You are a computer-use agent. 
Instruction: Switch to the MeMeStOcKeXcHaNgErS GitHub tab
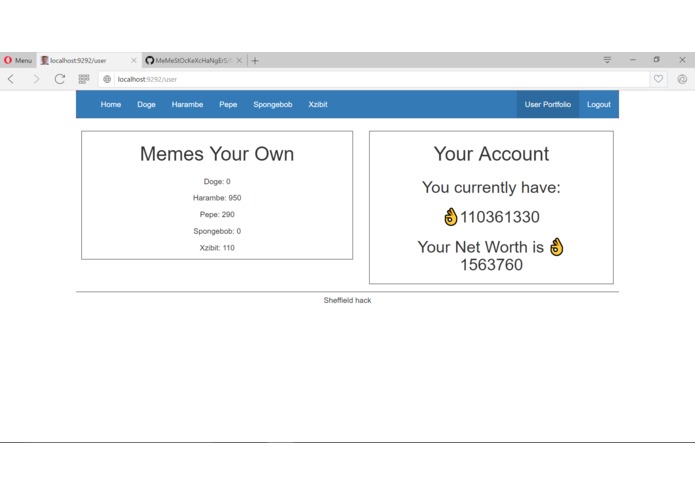click(195, 60)
